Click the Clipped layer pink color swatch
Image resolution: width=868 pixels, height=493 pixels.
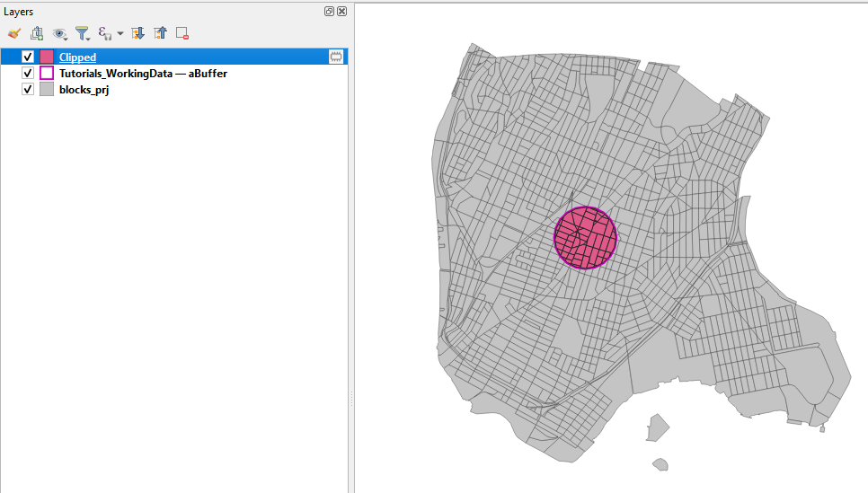coord(47,57)
